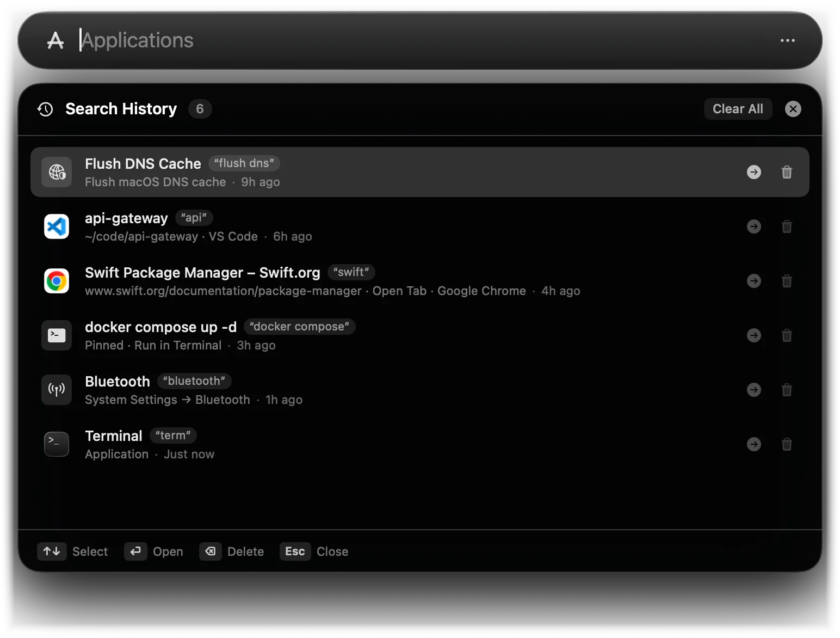Delete the Flush DNS Cache history entry

tap(787, 172)
